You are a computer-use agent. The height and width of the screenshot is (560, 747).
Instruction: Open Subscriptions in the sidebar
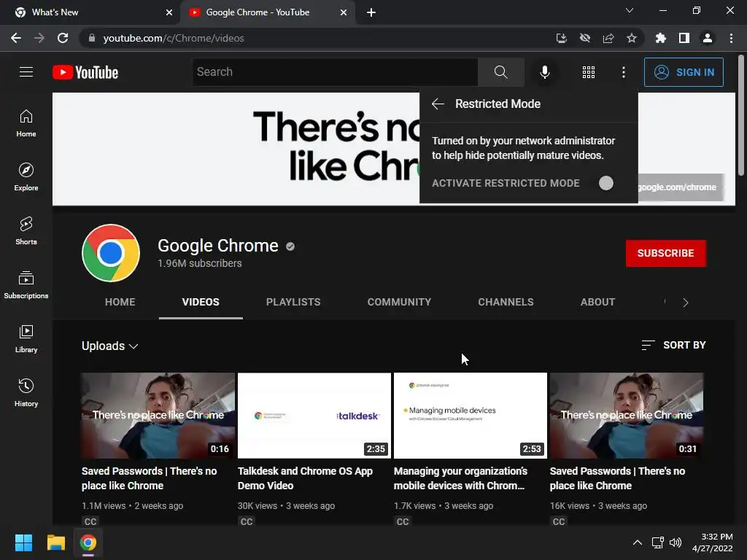coord(26,285)
